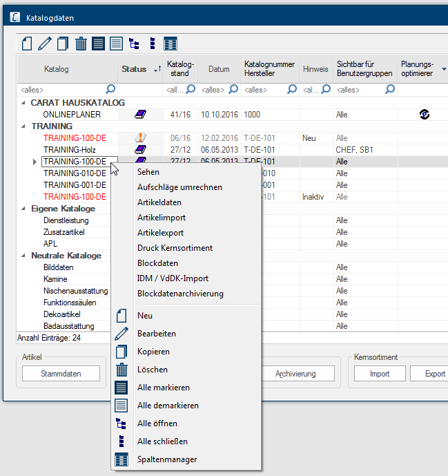Pick Blockdatenarchivierung from the context menu
Image resolution: width=448 pixels, height=476 pixels.
coord(180,294)
